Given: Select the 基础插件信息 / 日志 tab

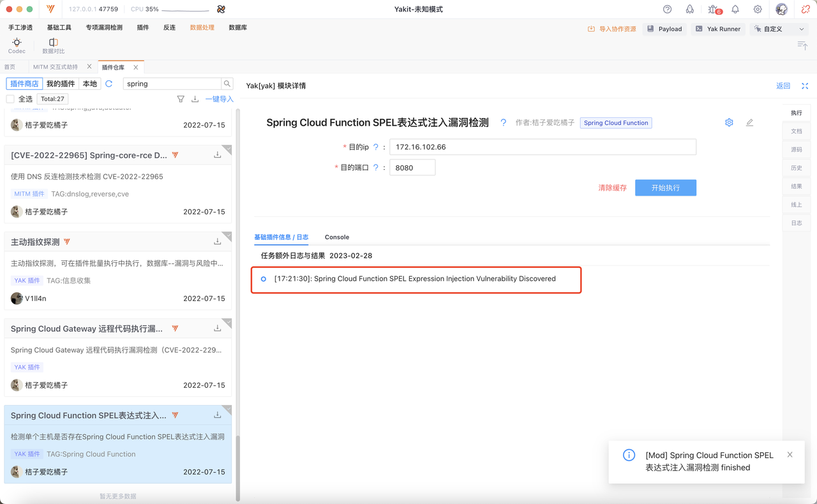Looking at the screenshot, I should 281,237.
